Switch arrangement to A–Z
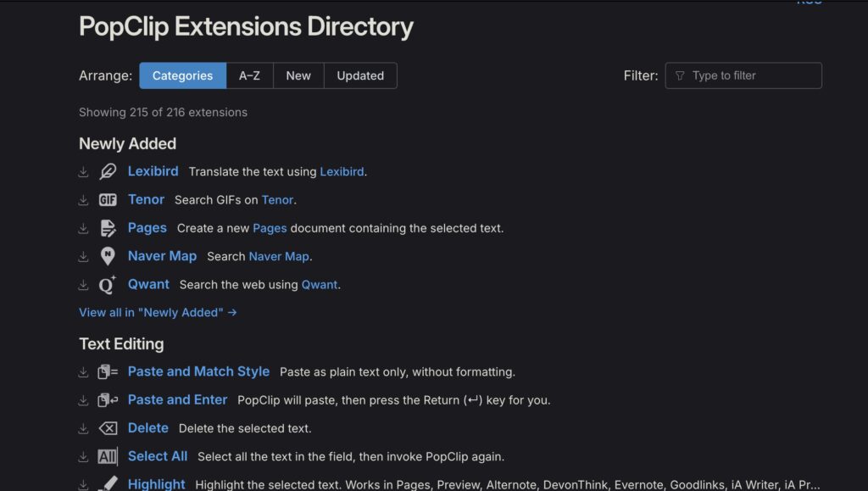Viewport: 868px width, 491px height. [249, 75]
